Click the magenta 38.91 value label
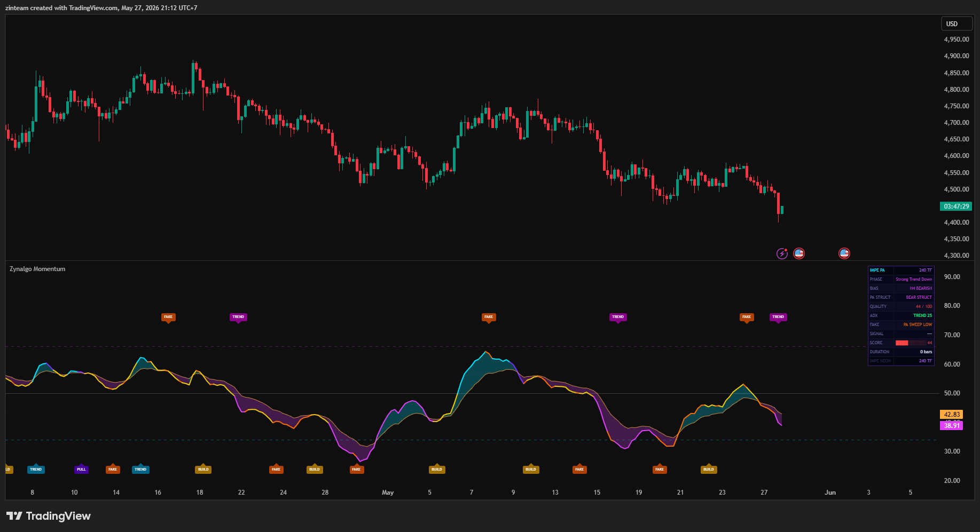The image size is (980, 532). point(952,425)
